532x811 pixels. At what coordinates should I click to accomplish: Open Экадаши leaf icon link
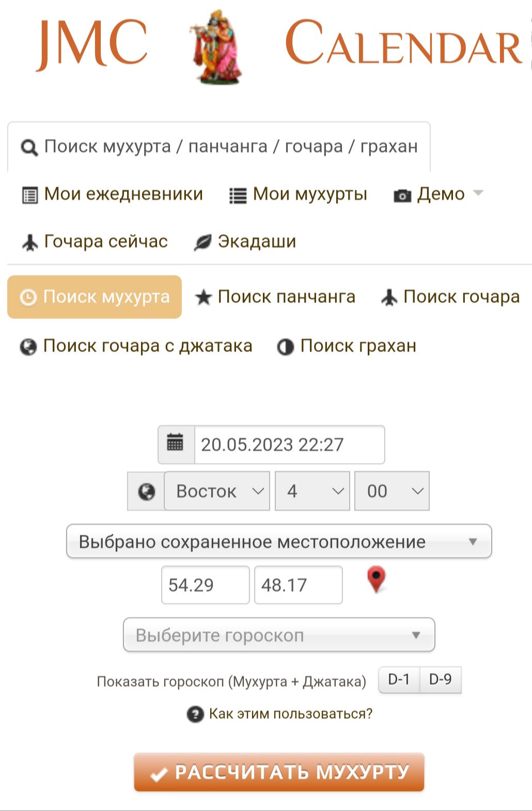[245, 241]
